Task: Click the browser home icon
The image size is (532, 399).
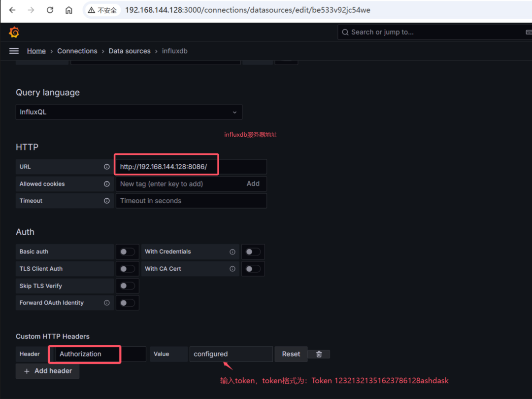Action: point(68,10)
